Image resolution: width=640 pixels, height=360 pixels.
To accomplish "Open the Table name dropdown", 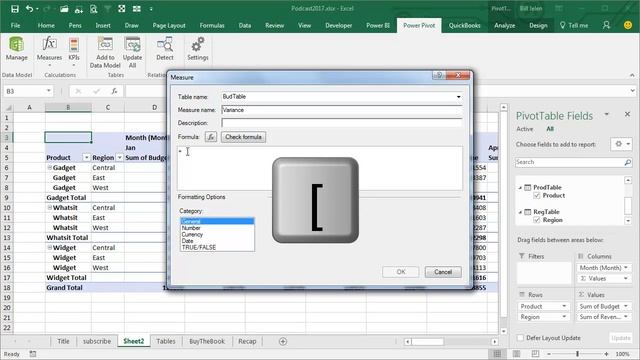I will (x=458, y=97).
